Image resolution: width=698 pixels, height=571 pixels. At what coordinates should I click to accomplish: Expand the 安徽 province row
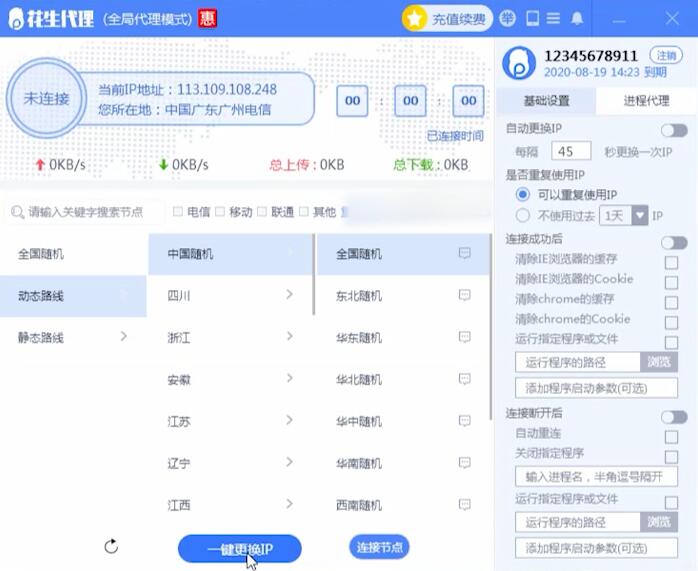[231, 380]
